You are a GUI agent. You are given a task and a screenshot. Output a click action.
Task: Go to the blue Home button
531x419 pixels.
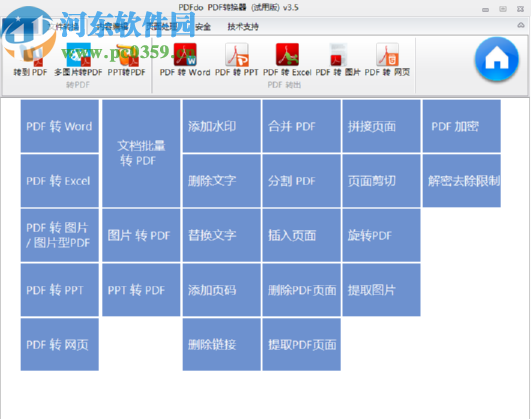pos(496,59)
